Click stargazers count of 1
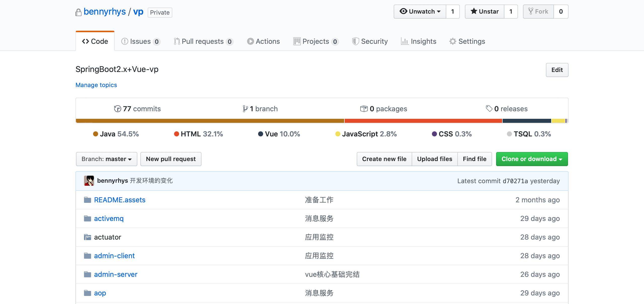 click(511, 12)
